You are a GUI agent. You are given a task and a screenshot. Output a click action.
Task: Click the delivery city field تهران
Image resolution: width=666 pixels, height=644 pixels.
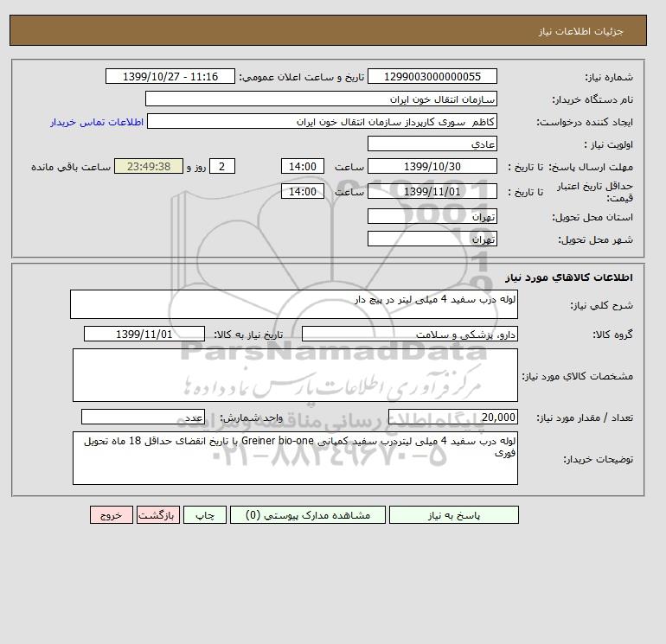pos(432,239)
